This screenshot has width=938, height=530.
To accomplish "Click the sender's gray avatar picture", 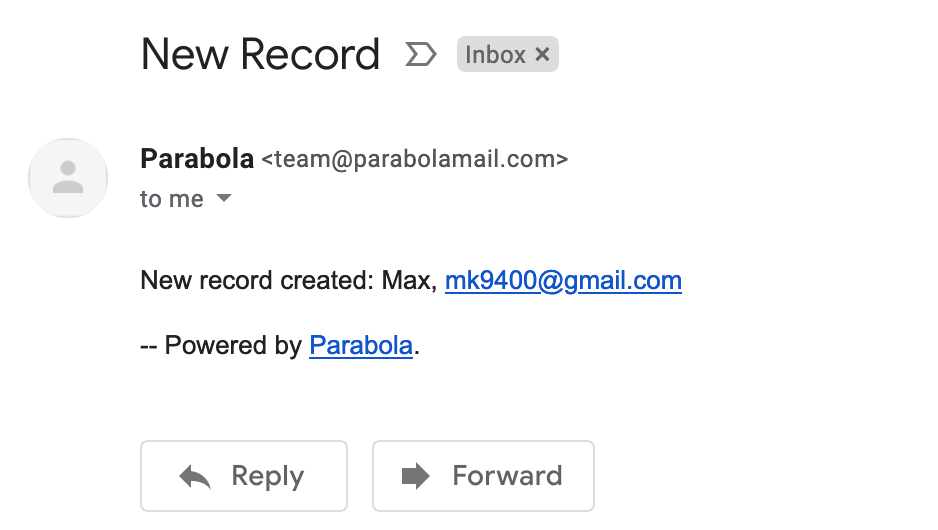I will pos(68,178).
